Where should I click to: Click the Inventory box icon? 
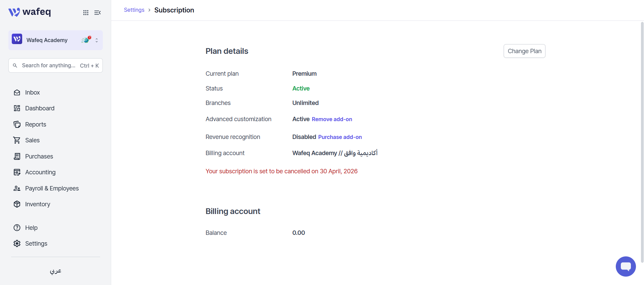click(17, 204)
